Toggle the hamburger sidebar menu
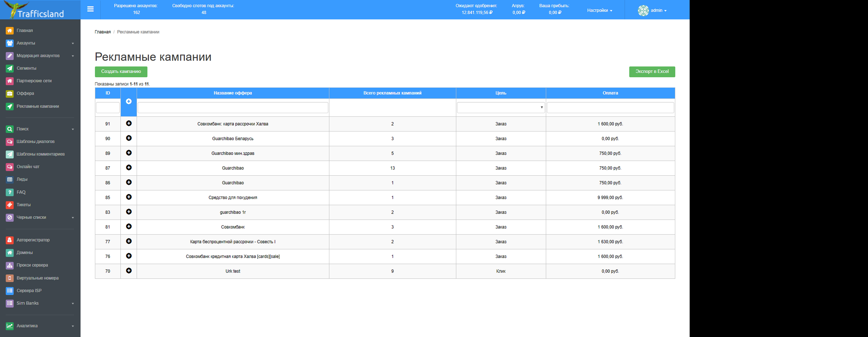Viewport: 868px width, 337px height. coord(90,9)
